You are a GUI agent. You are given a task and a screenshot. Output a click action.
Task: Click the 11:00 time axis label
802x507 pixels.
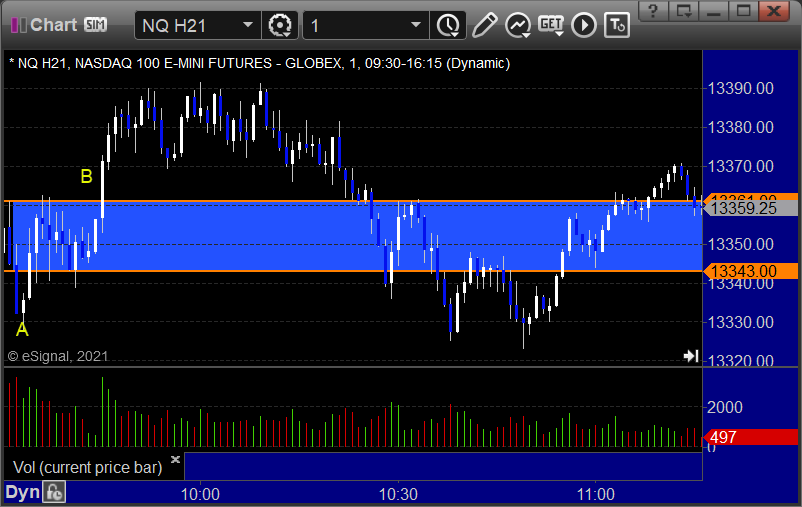595,494
